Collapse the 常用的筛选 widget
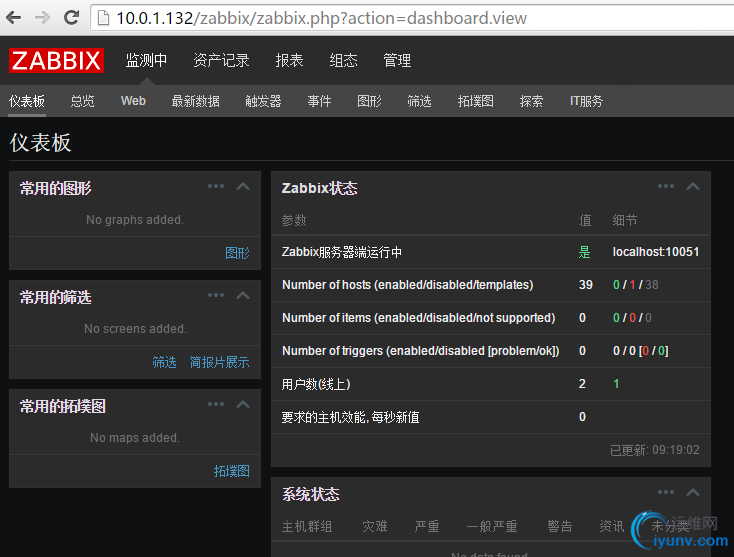This screenshot has height=557, width=734. [243, 295]
